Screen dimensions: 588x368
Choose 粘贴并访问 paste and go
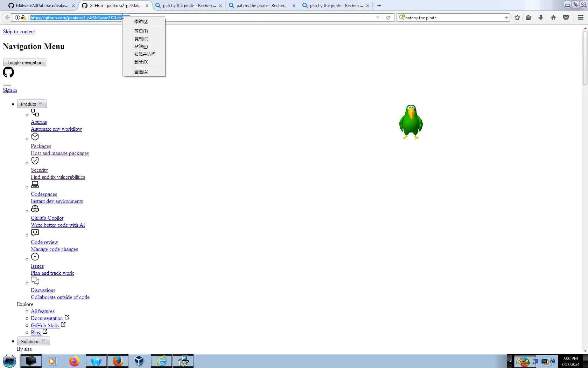(143, 54)
